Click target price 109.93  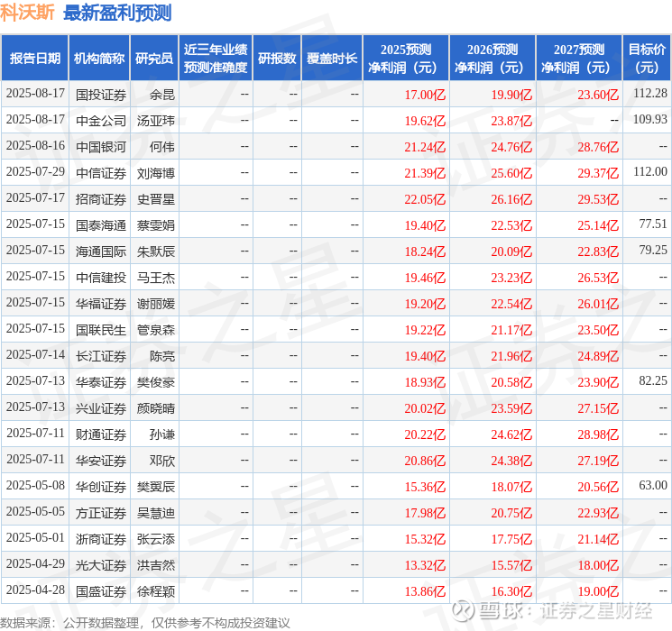pyautogui.click(x=650, y=119)
